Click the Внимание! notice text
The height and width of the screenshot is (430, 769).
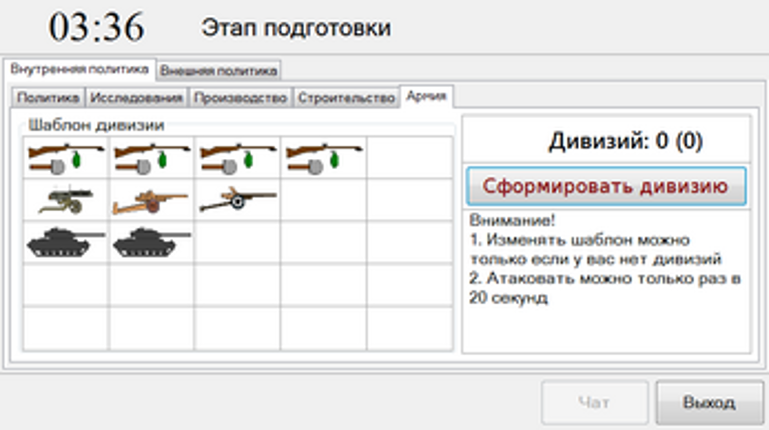pyautogui.click(x=512, y=220)
